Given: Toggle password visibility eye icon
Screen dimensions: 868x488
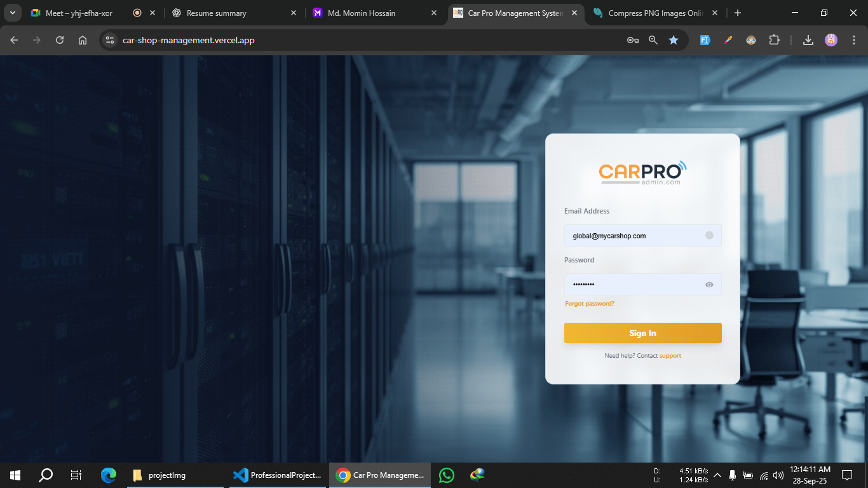Looking at the screenshot, I should [x=709, y=285].
